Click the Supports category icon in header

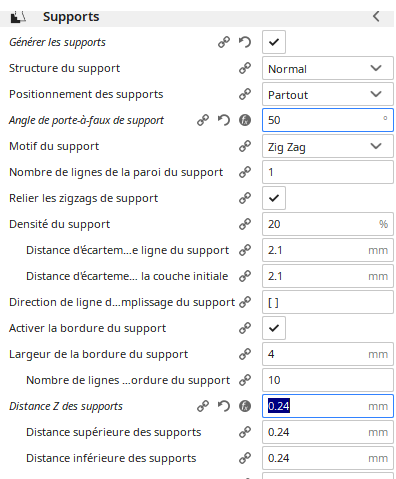[18, 17]
